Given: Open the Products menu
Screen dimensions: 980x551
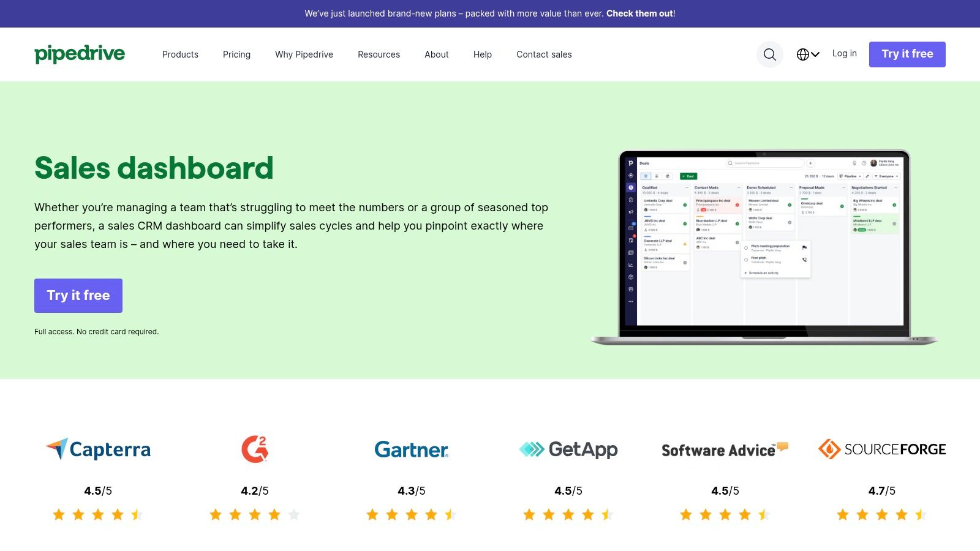Looking at the screenshot, I should click(180, 54).
